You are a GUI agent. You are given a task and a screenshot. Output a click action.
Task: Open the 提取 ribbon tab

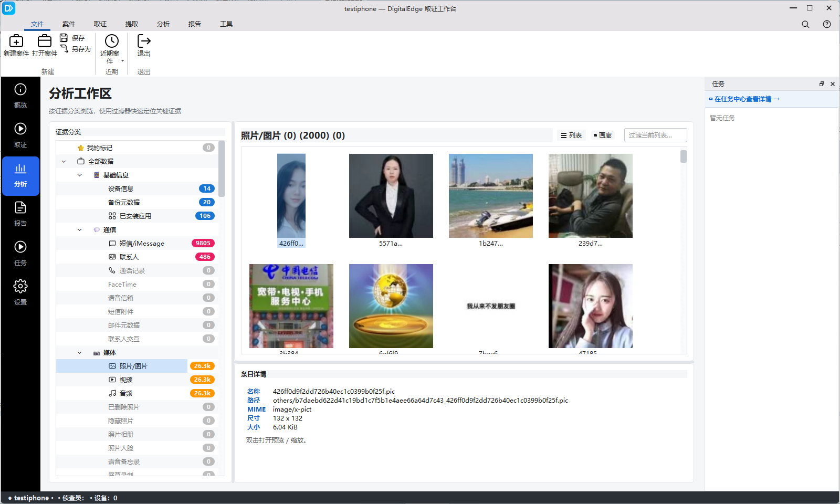[132, 24]
